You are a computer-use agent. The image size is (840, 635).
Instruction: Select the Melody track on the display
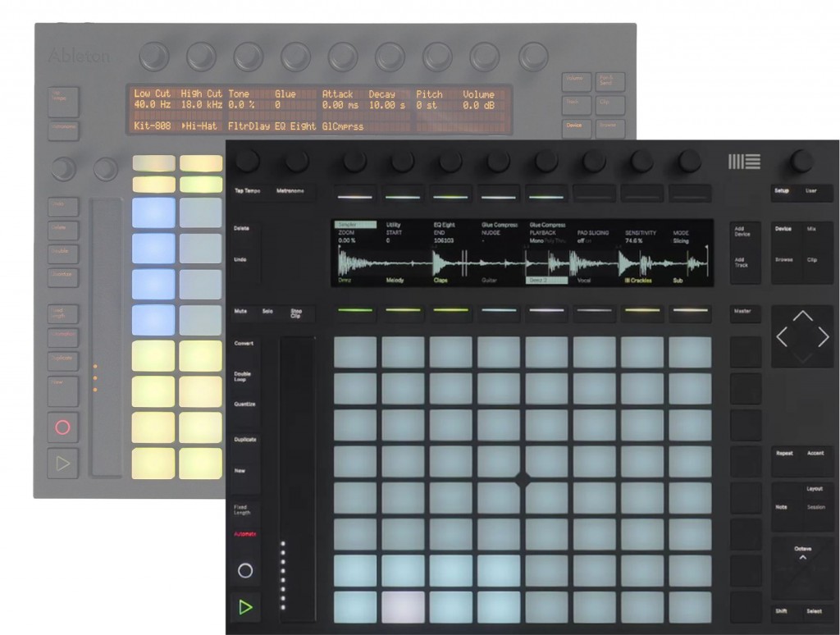[395, 281]
